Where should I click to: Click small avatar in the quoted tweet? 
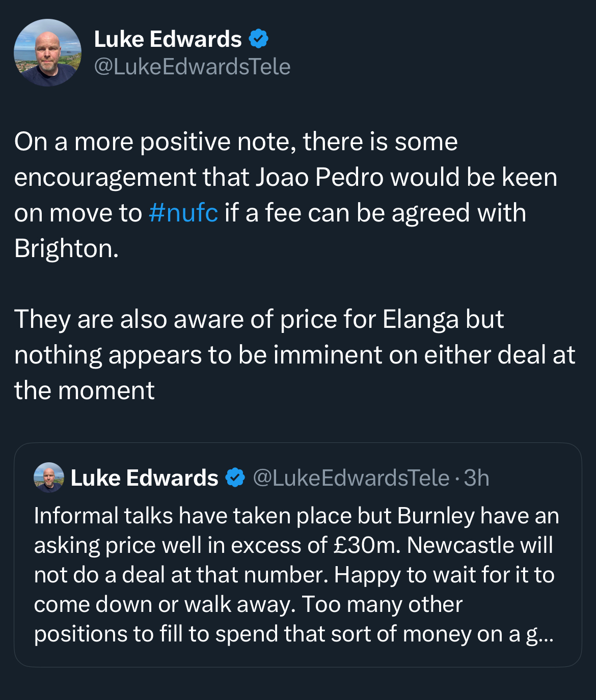click(48, 478)
